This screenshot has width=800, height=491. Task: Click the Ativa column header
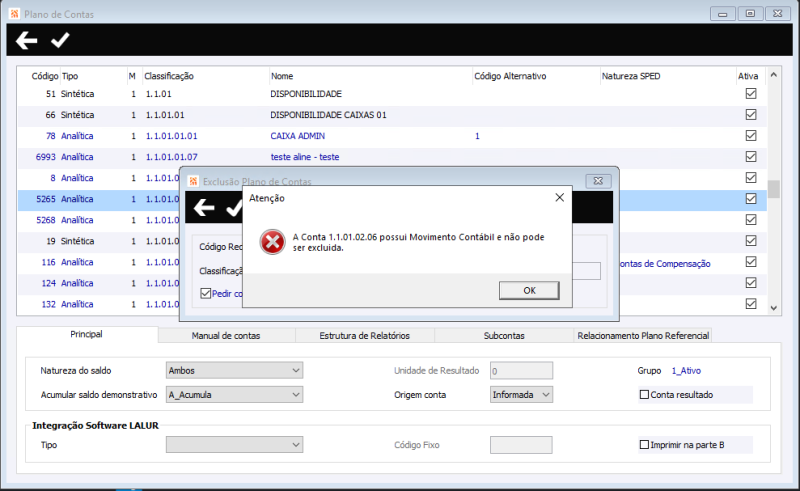click(x=747, y=76)
